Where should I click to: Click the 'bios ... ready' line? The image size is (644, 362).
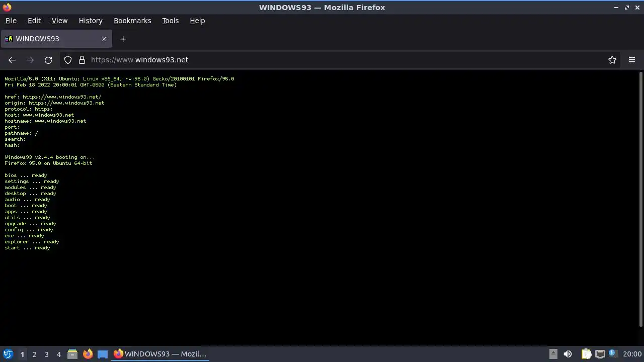(x=26, y=175)
